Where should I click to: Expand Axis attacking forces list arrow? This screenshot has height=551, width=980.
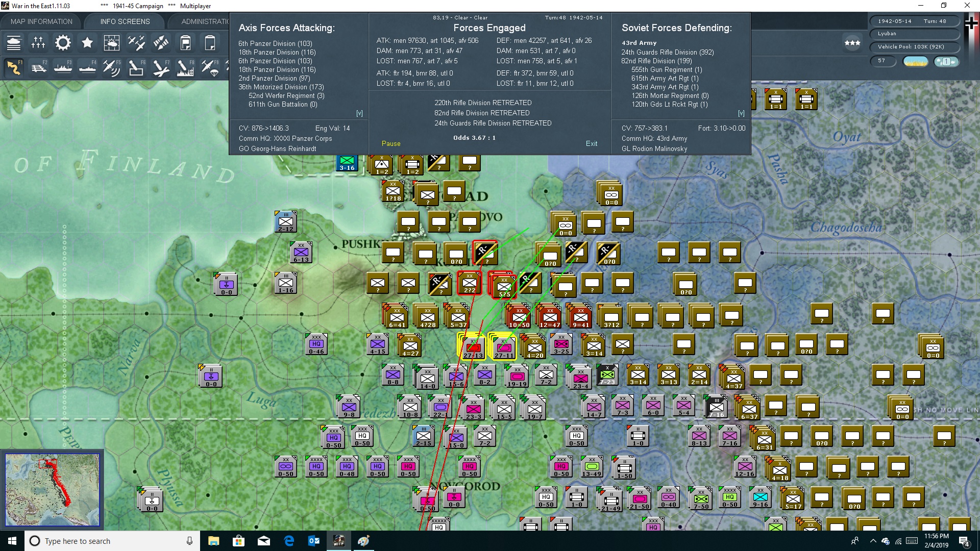(x=359, y=113)
